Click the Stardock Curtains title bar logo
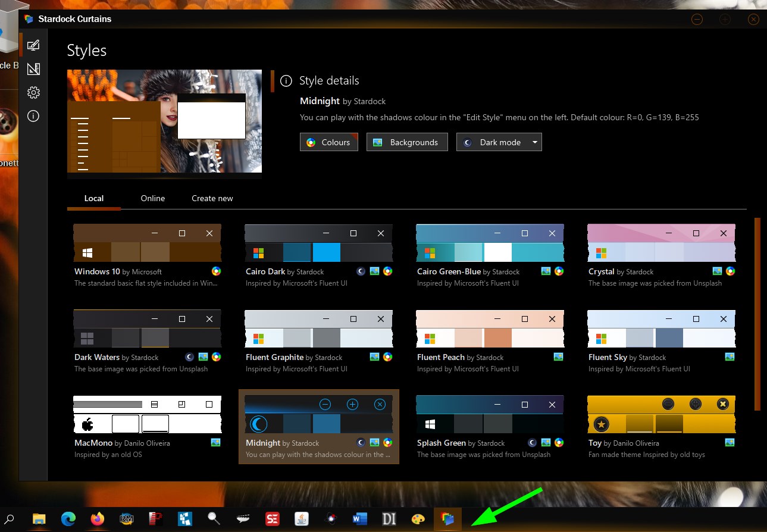 tap(29, 18)
